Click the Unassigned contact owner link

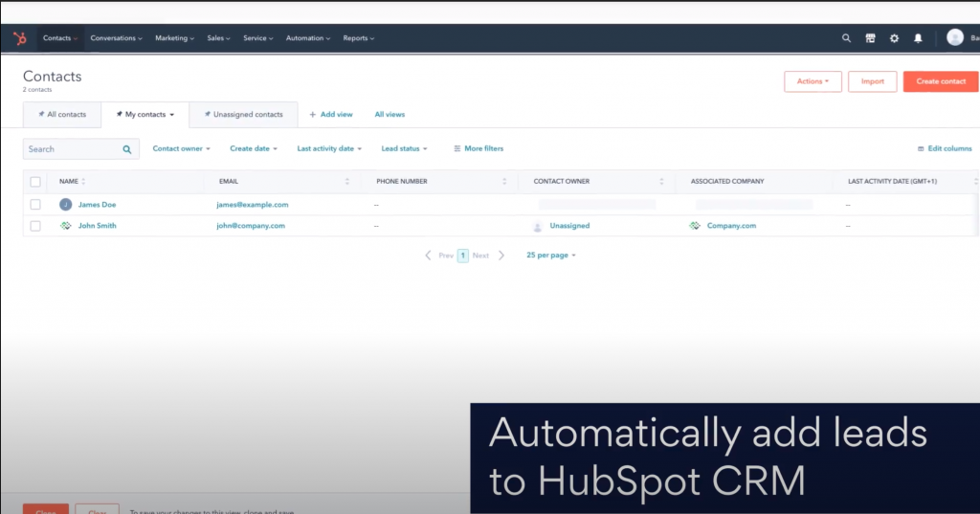(x=569, y=226)
